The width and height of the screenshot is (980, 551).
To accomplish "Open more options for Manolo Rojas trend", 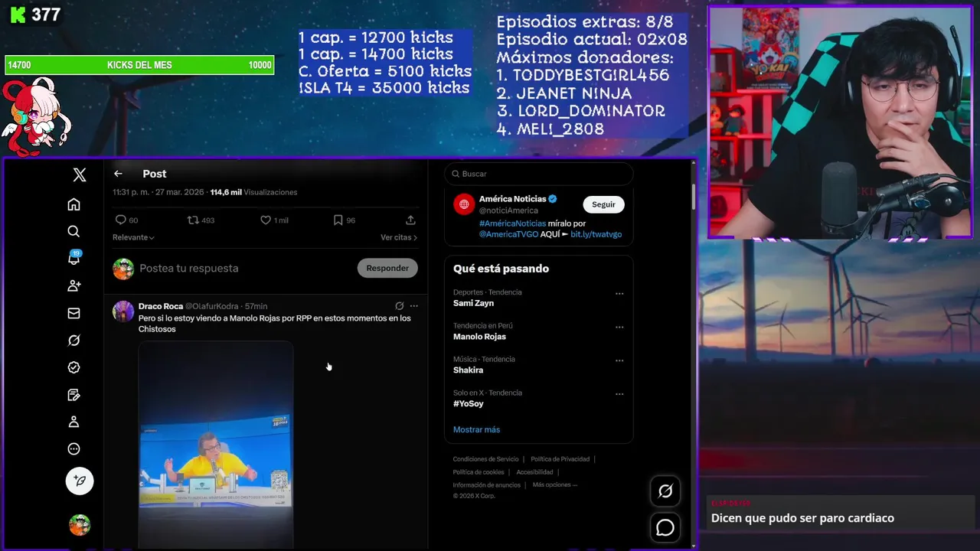I will tap(619, 328).
